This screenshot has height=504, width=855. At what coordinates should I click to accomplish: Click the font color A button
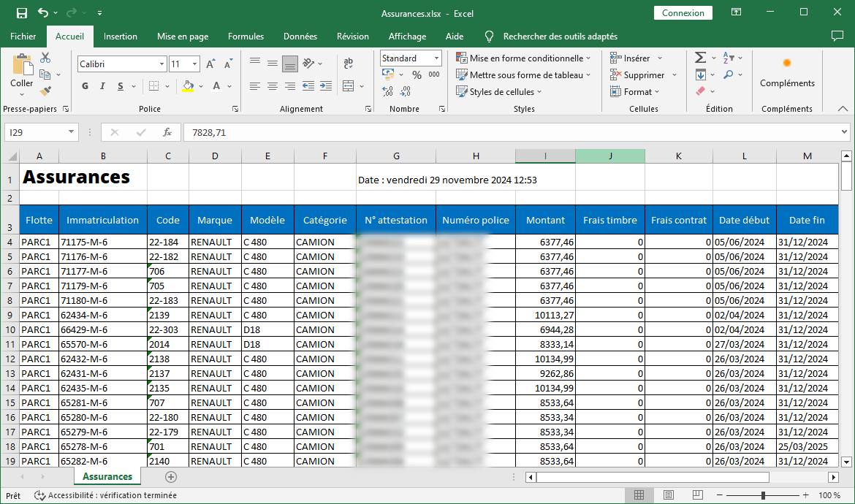216,86
